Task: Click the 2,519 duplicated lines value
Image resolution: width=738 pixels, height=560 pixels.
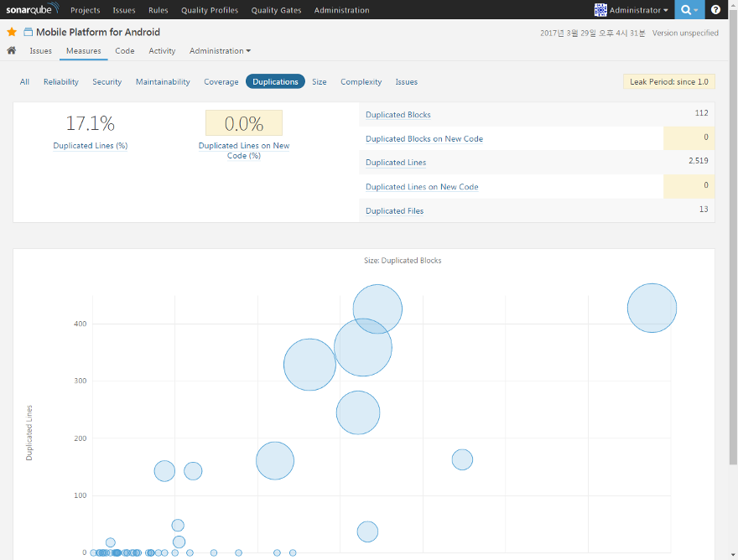Action: [698, 161]
